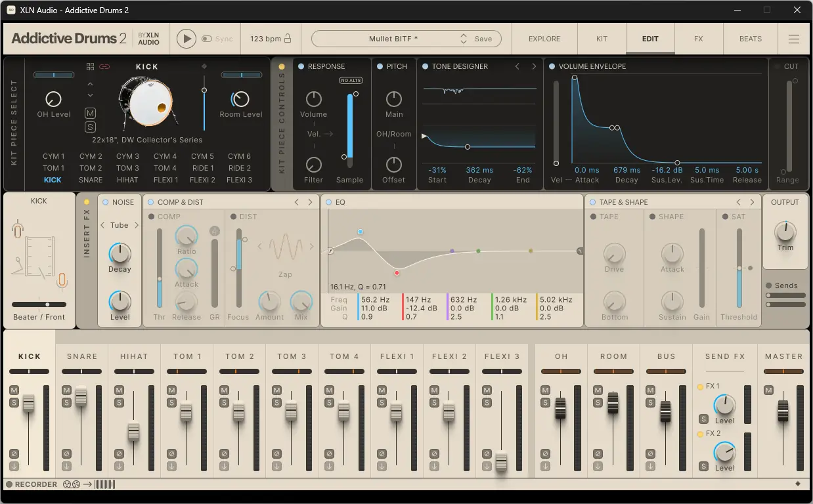Click the link icon in Kit Piece Select

105,66
